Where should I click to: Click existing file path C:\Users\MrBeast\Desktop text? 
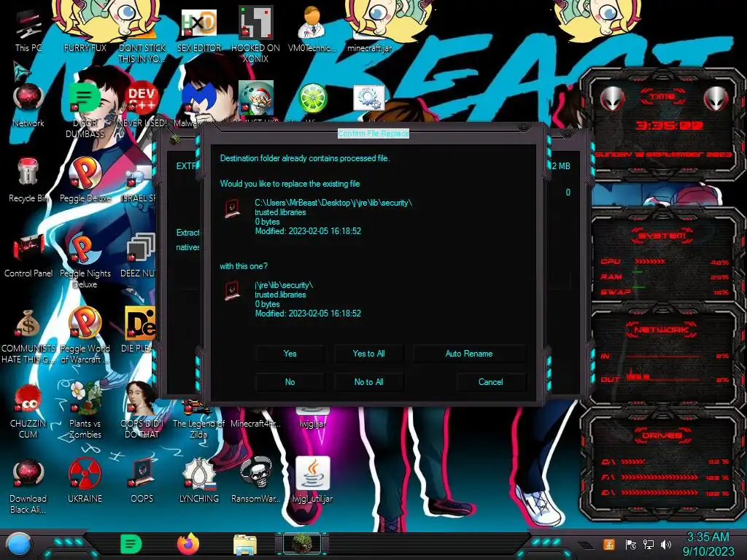pyautogui.click(x=333, y=203)
